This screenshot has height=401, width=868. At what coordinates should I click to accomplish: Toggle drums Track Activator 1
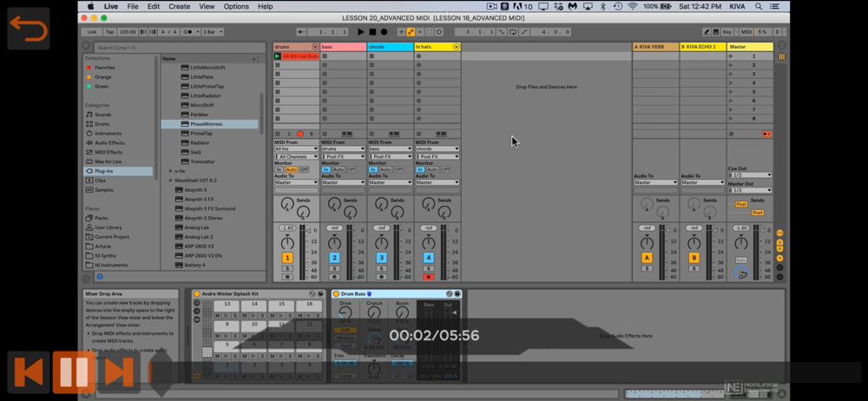coord(287,258)
